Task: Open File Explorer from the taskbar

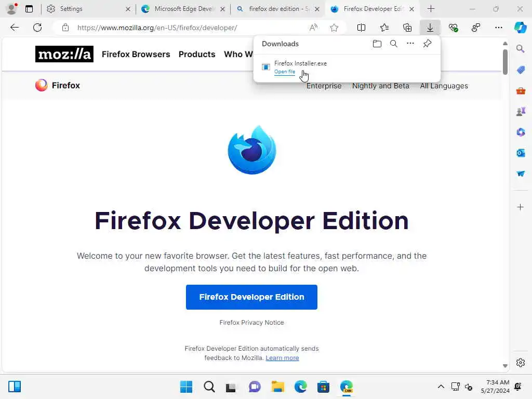Action: (x=277, y=387)
